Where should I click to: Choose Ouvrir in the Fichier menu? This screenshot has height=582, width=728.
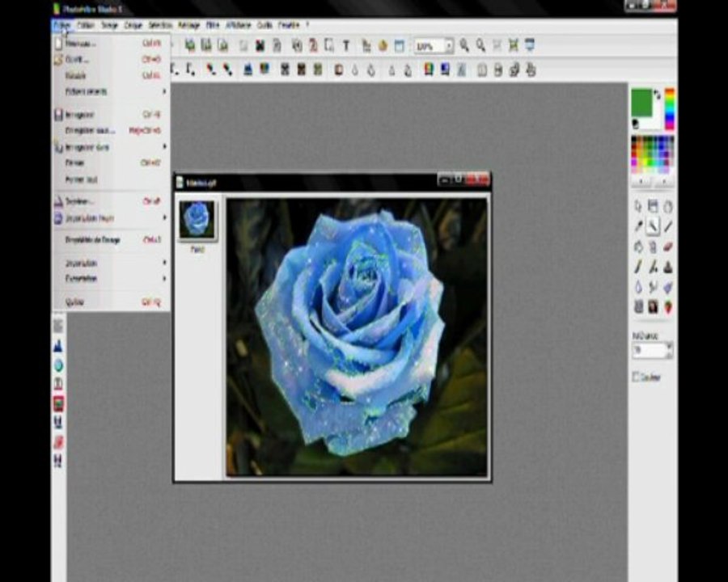pyautogui.click(x=112, y=59)
